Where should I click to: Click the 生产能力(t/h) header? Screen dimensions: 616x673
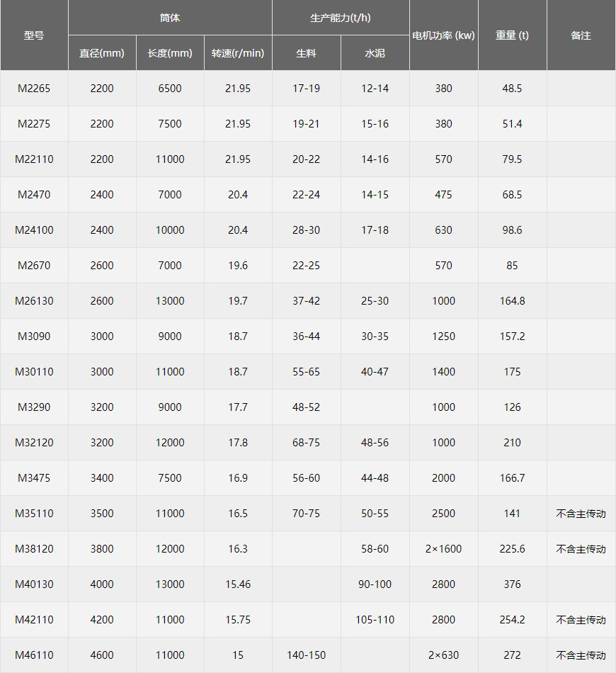point(341,18)
